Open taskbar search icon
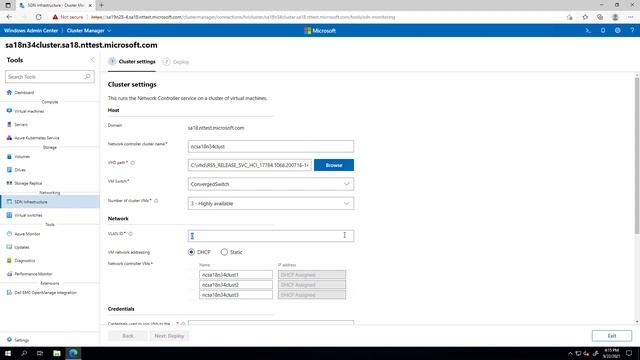Screen dimensions: 640x360 point(24,353)
